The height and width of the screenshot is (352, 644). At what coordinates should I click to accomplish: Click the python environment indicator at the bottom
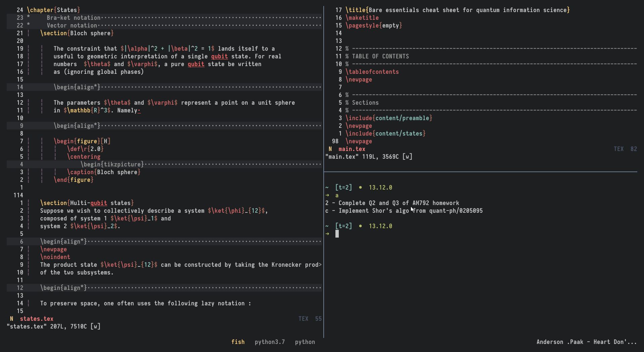[x=305, y=342]
